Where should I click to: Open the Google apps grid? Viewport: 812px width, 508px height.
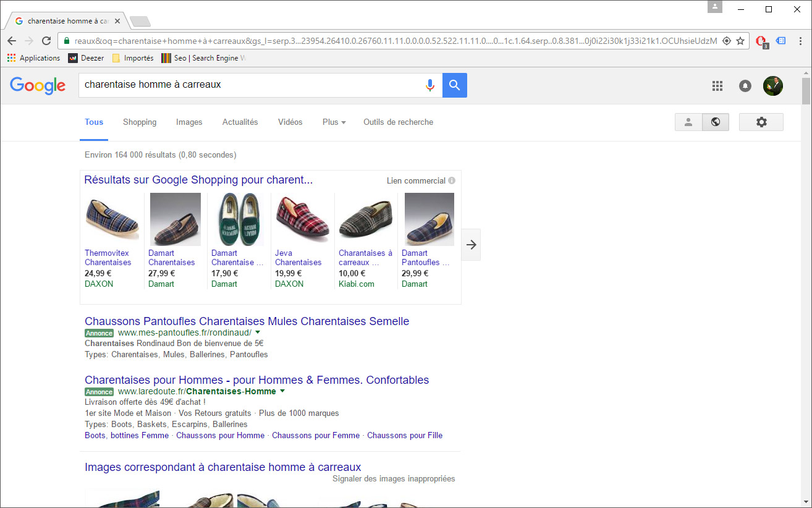pyautogui.click(x=717, y=86)
